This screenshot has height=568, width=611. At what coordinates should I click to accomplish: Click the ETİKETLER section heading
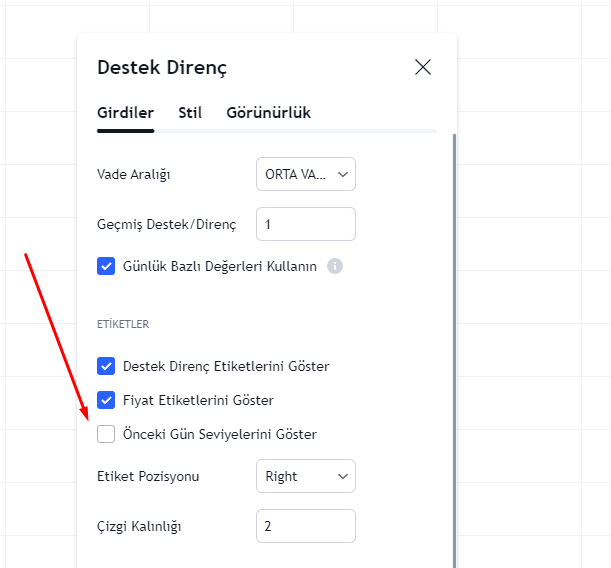(123, 324)
